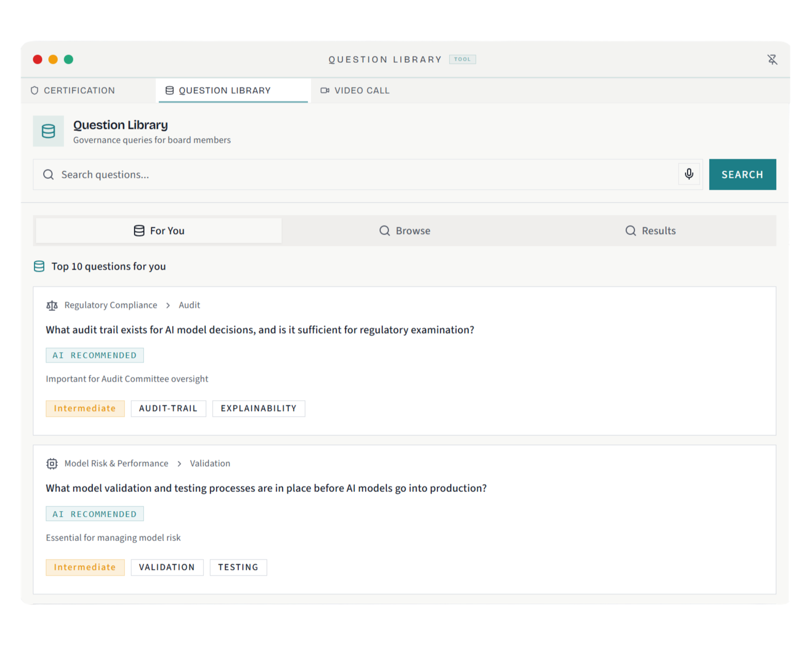This screenshot has height=646, width=812.
Task: Click the AUDIT-TRAIL tag
Action: pyautogui.click(x=168, y=408)
